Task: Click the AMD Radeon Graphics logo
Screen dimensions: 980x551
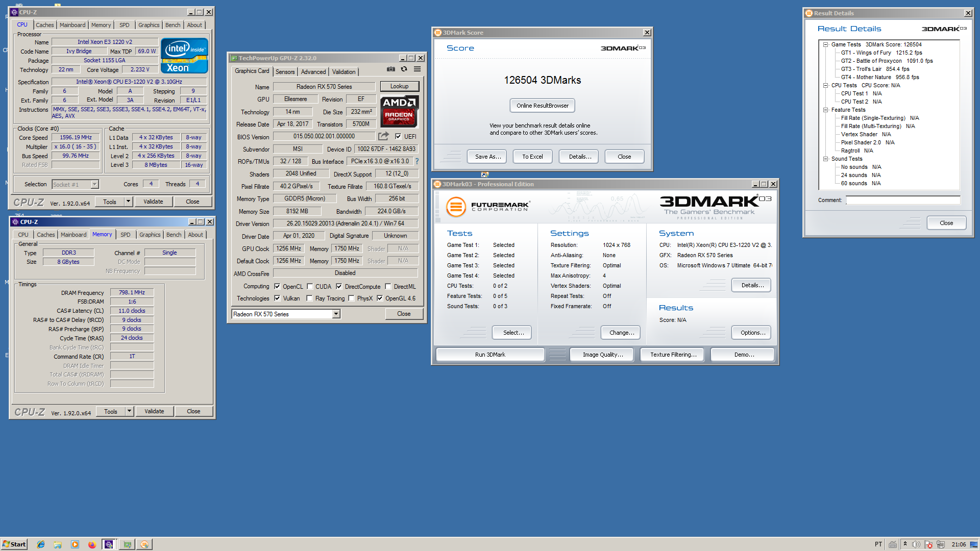Action: pyautogui.click(x=399, y=111)
